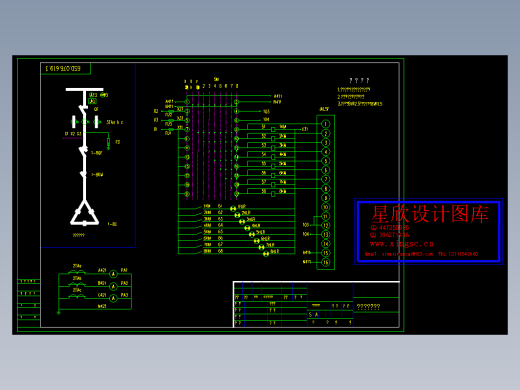This screenshot has width=520, height=390.
Task: Click the last indicator lamp in the diagonal row
Action: pyautogui.click(x=266, y=254)
